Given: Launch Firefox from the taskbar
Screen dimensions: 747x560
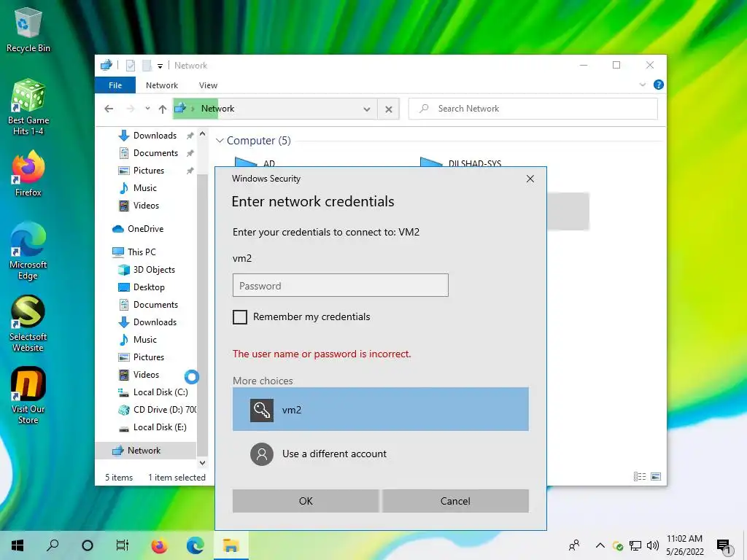Looking at the screenshot, I should (159, 545).
